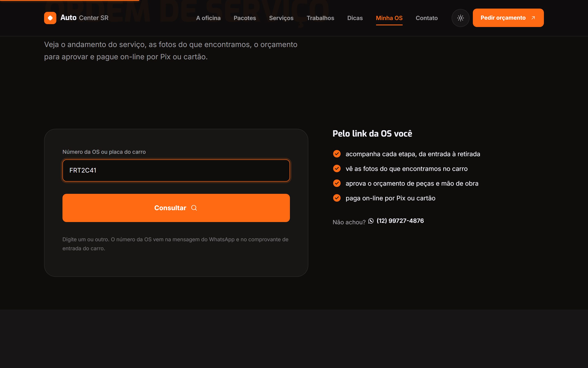This screenshot has height=368, width=588.
Task: Click check icon beside 'acompanha cada etapa'
Action: click(x=337, y=154)
